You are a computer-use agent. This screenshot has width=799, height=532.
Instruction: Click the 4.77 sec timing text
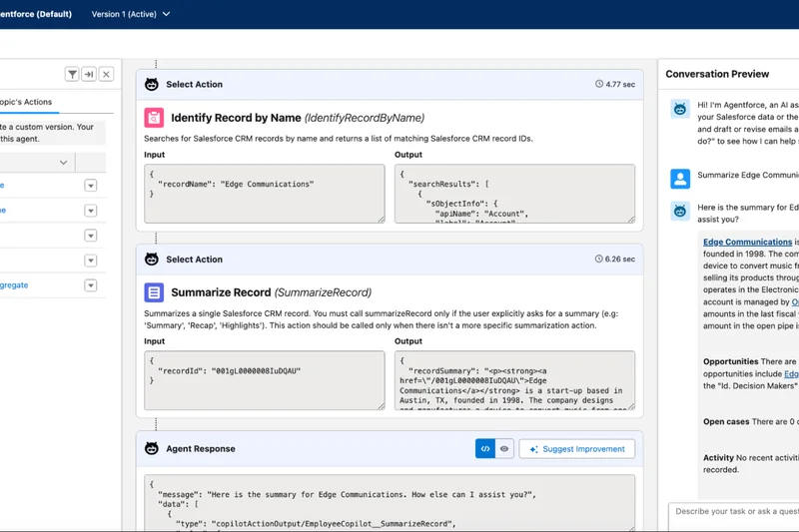[x=620, y=85]
